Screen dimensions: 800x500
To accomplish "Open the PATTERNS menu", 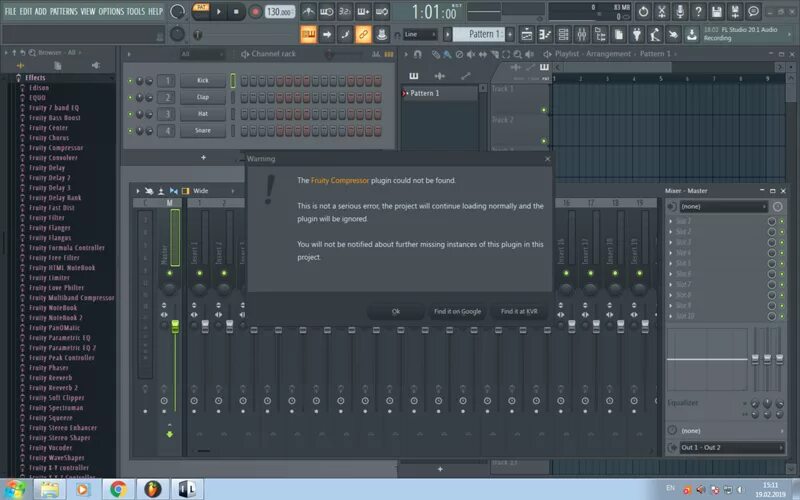I will 64,11.
